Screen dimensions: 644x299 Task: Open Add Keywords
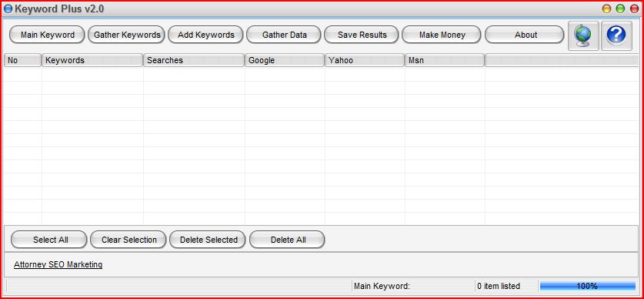205,35
